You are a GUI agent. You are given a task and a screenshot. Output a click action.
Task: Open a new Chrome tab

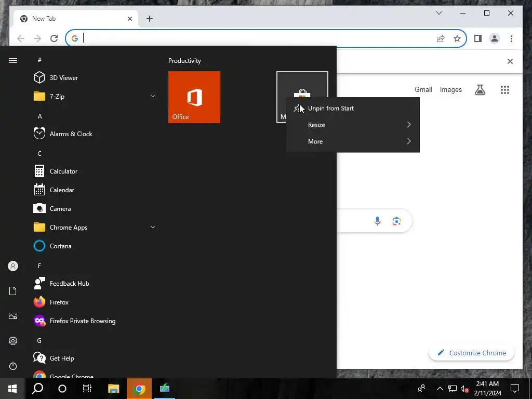[x=150, y=19]
